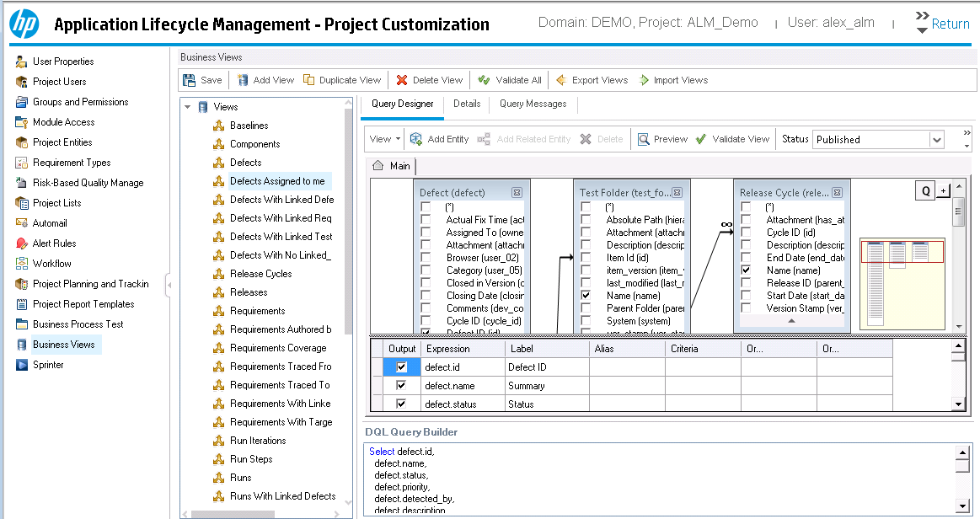Click the Import Views arrow icon
The image size is (980, 519).
644,80
